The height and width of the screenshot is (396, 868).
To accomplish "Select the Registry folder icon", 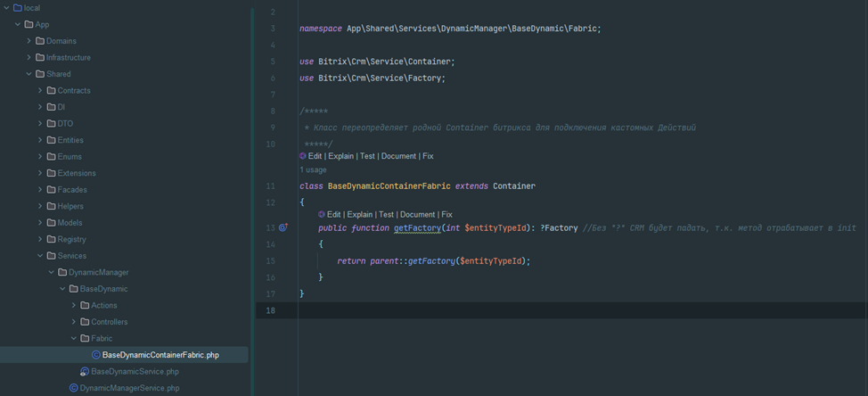I will (52, 239).
